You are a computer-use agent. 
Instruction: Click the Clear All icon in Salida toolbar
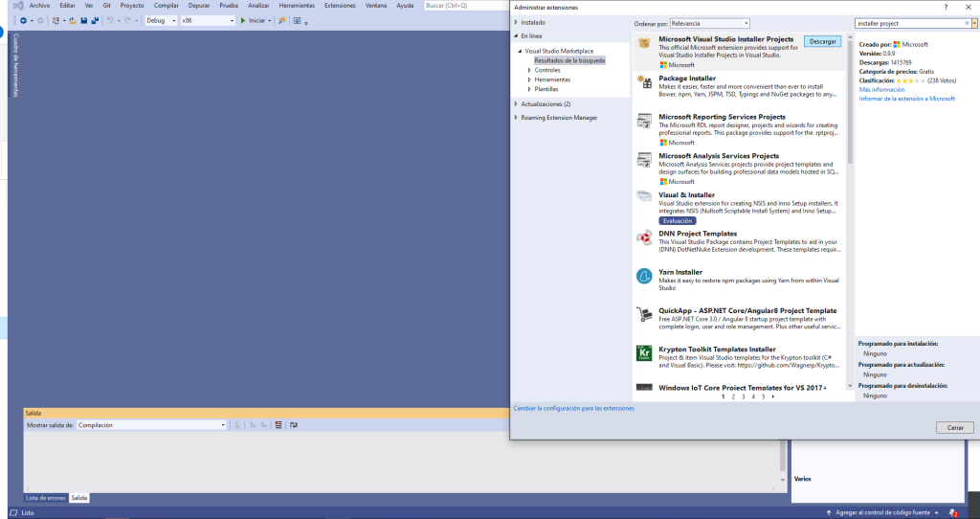(278, 425)
